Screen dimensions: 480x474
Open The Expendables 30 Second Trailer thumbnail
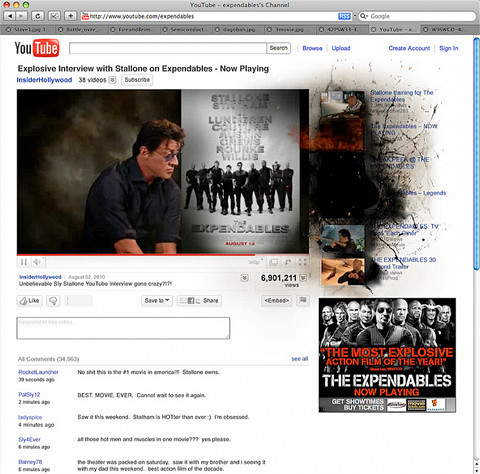coord(343,272)
